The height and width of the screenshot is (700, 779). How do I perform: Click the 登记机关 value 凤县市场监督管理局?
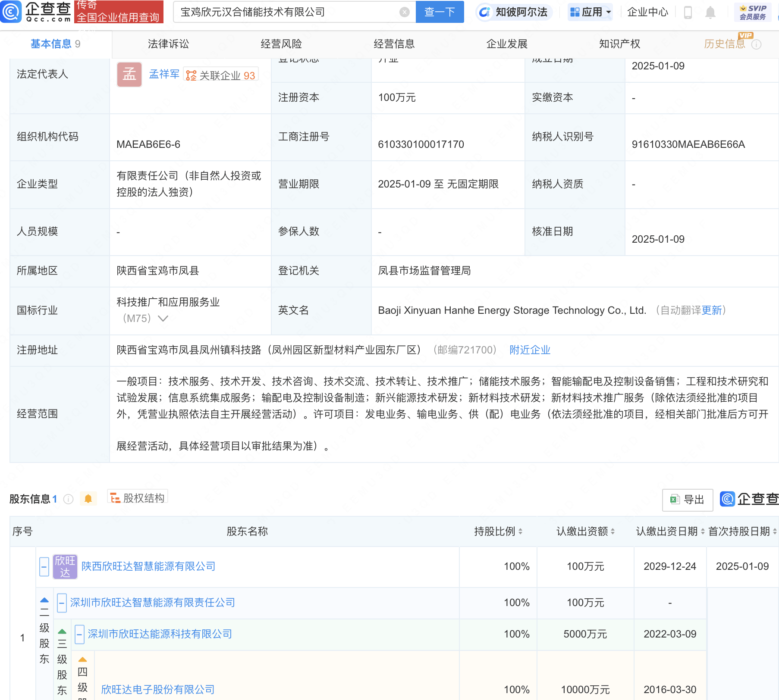(424, 271)
